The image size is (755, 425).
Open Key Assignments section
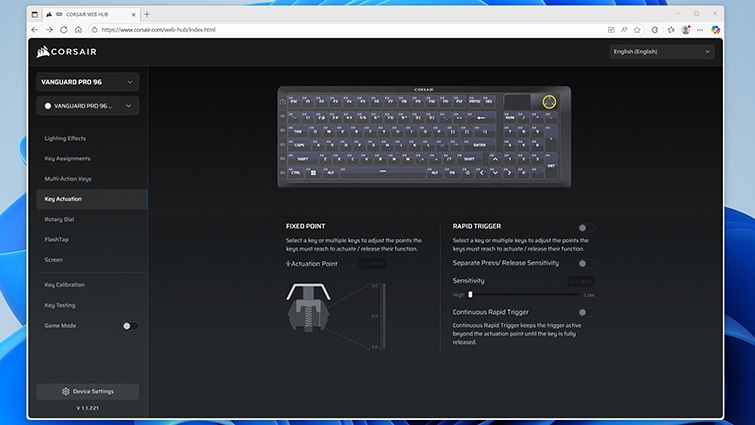click(x=67, y=158)
